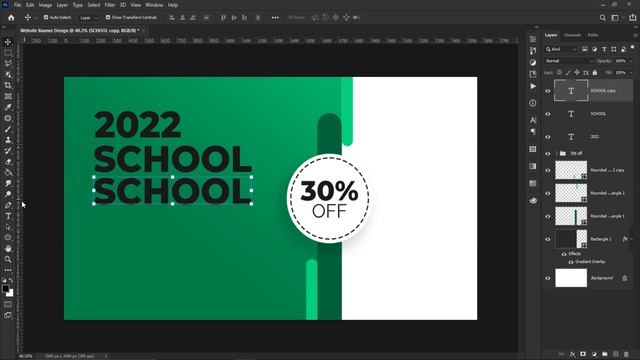Image resolution: width=640 pixels, height=360 pixels.
Task: Click the share document icon
Action: 632,18
